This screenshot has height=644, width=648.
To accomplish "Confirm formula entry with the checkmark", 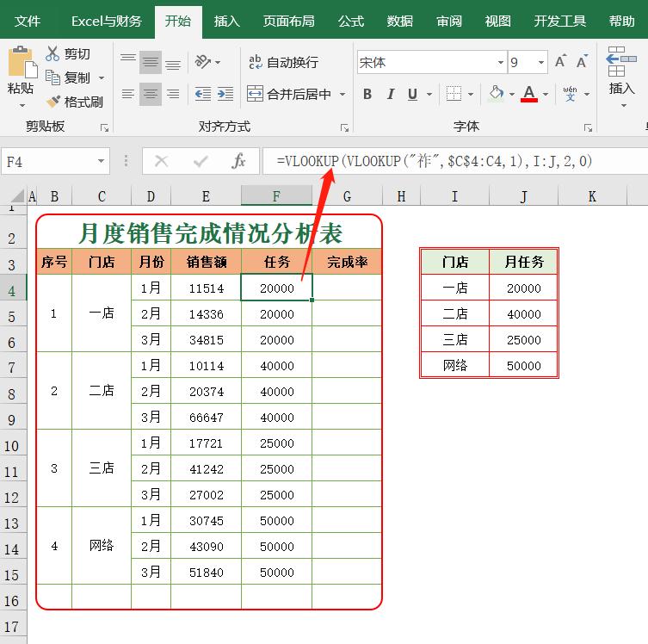I will pos(201,161).
